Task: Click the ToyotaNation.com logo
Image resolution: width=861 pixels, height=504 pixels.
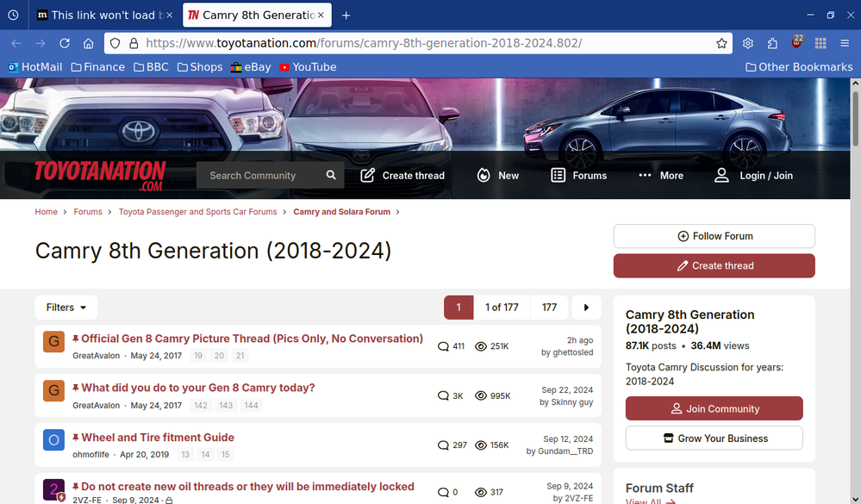Action: pos(100,175)
